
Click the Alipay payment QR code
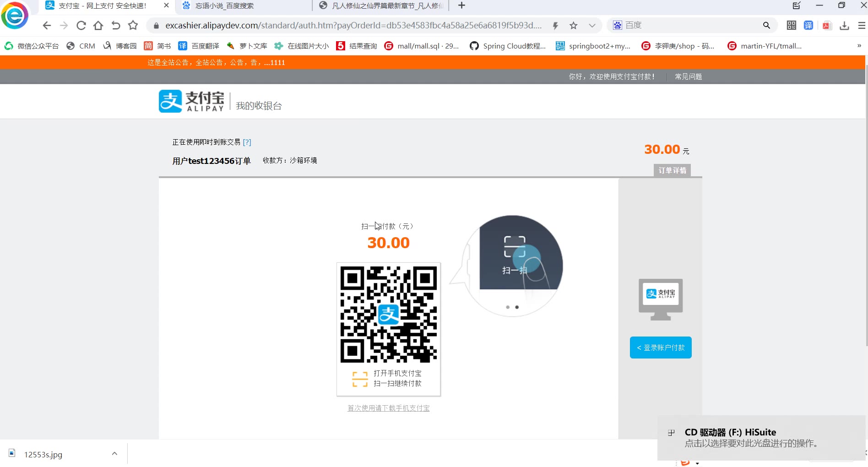[389, 314]
